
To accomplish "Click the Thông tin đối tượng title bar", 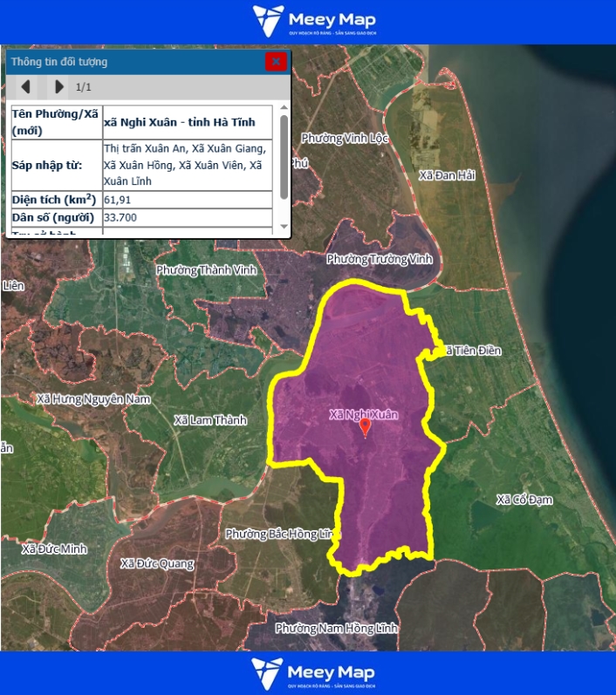I will (131, 61).
